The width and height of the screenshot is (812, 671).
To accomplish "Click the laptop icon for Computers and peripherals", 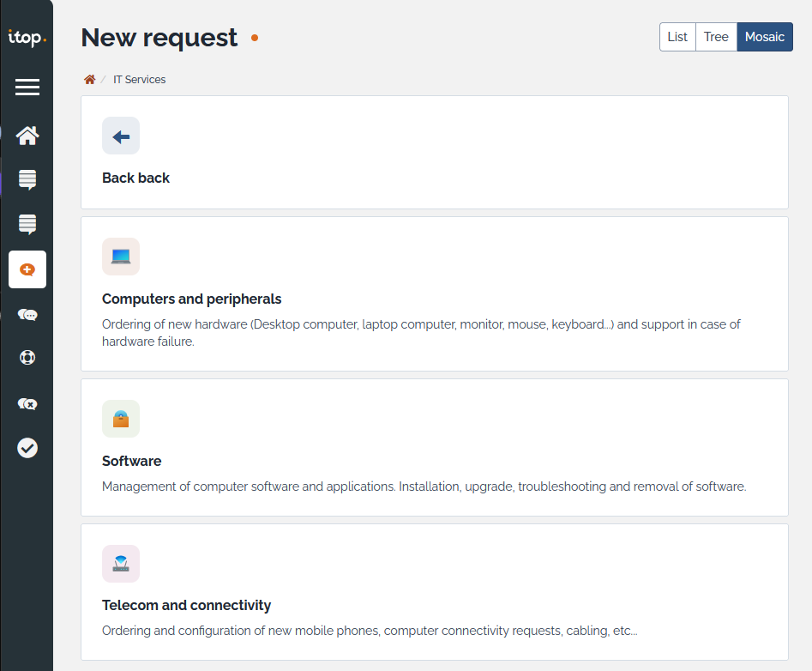I will [x=121, y=257].
